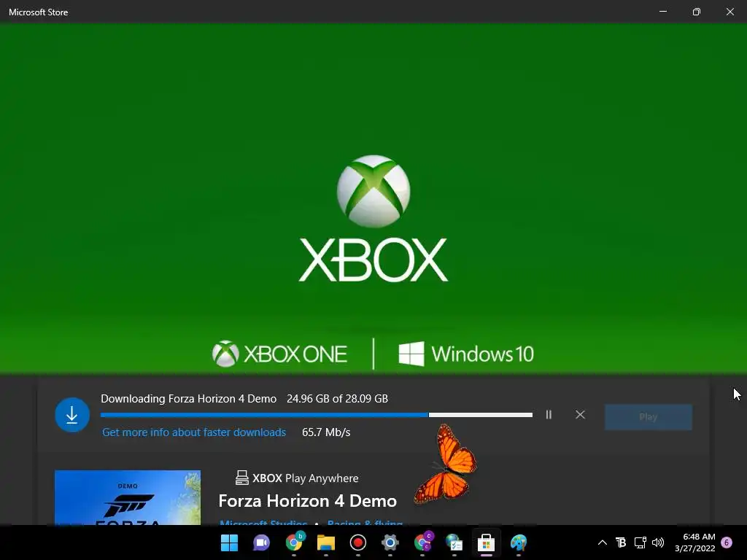Click the Microsoft Studios publisher link
This screenshot has width=747, height=560.
[263, 523]
